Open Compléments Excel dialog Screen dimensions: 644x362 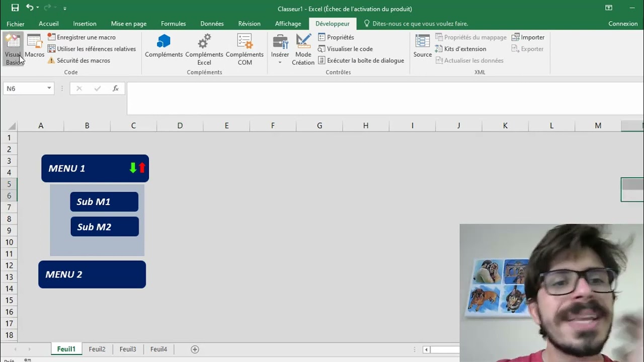click(204, 50)
